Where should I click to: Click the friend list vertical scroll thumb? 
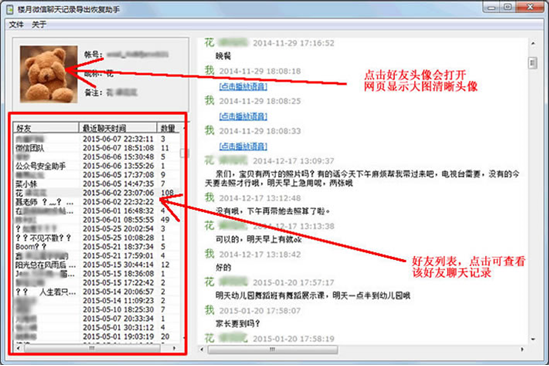183,153
